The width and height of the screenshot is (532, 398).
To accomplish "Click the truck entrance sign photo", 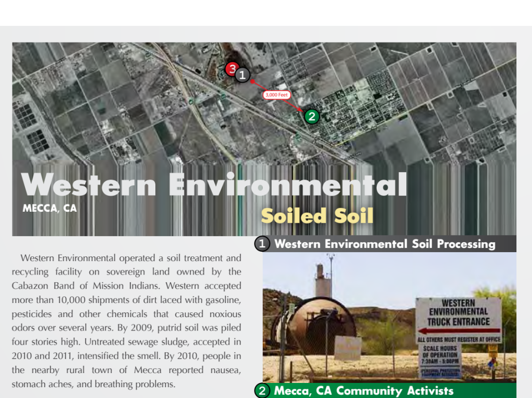I will pos(390,317).
